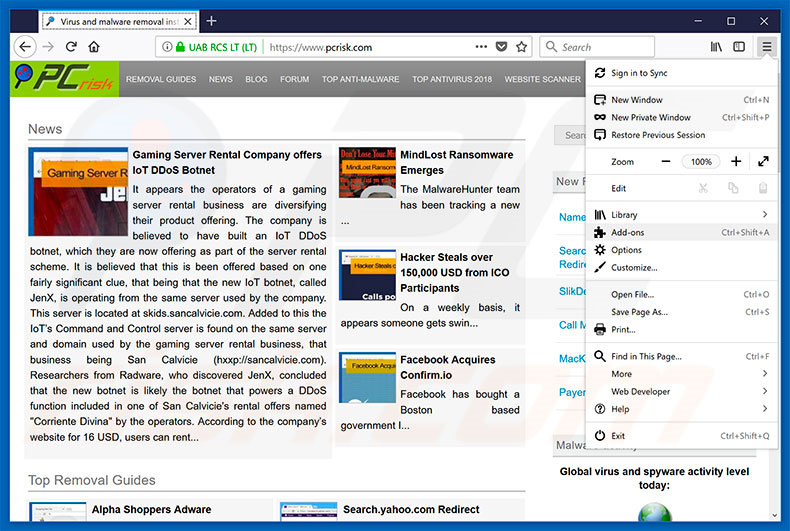Screen dimensions: 790x531
Task: Open TOP ANTIVIRUS 2018 page
Action: coord(452,79)
